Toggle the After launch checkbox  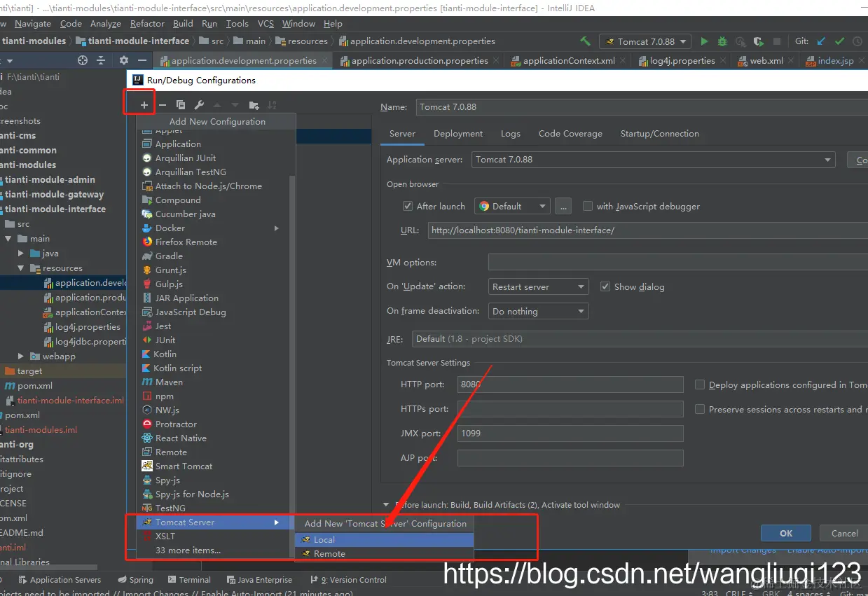click(408, 206)
